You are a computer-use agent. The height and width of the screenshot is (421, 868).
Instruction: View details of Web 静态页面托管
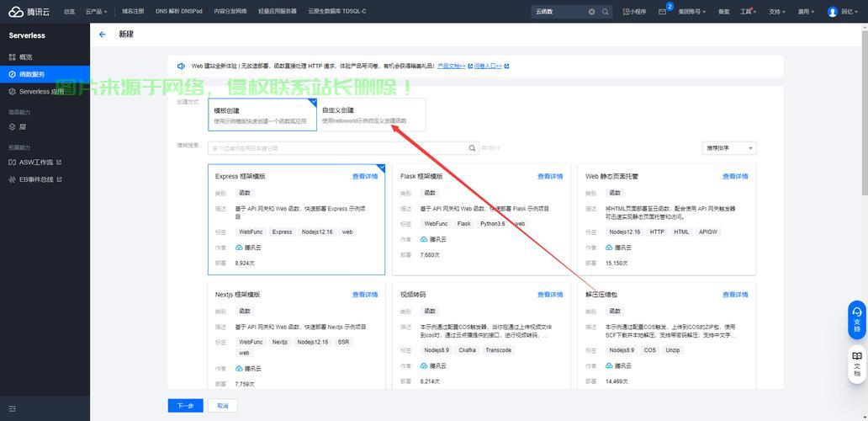click(x=735, y=177)
